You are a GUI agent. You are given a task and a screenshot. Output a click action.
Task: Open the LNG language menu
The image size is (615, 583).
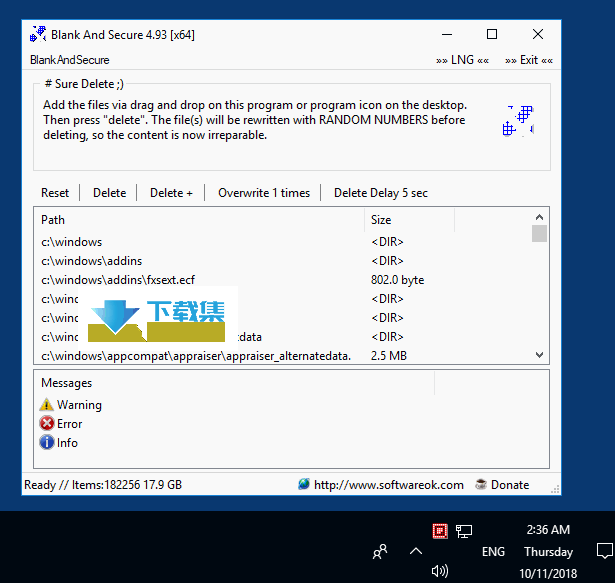[x=462, y=60]
